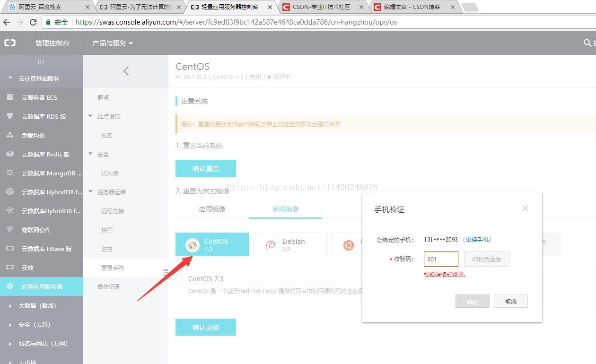Viewport: 596px width, 364px height.
Task: Collapse the 云计算基础服务 section
Action: point(10,78)
